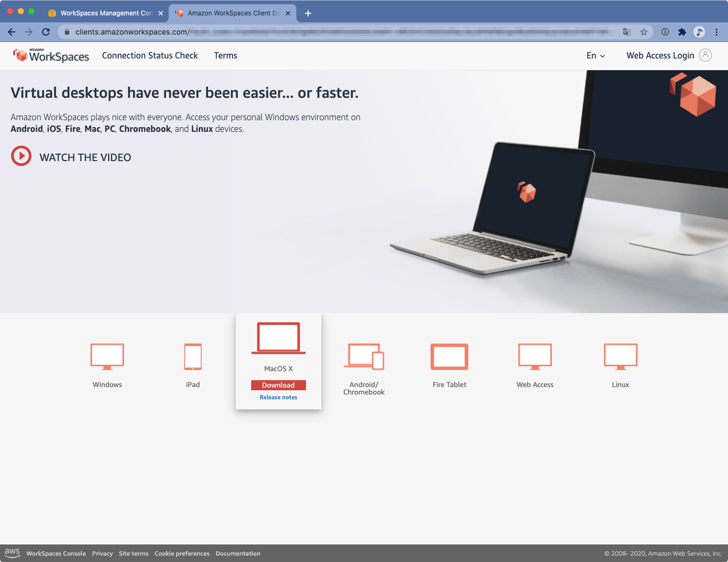
Task: Close the WorkSpaces Management Console tab
Action: [x=161, y=13]
